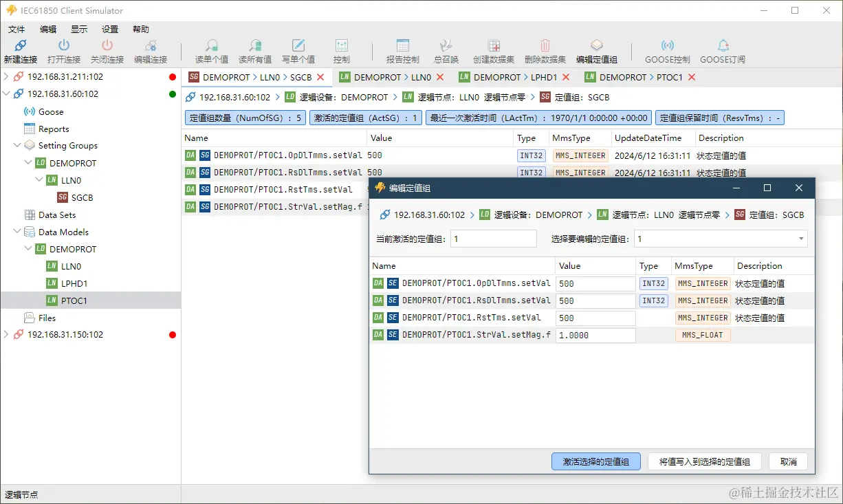Select DEMOPROT/PTOC1.OpDlTmms.setVal row in main table
The width and height of the screenshot is (843, 504).
pos(512,155)
